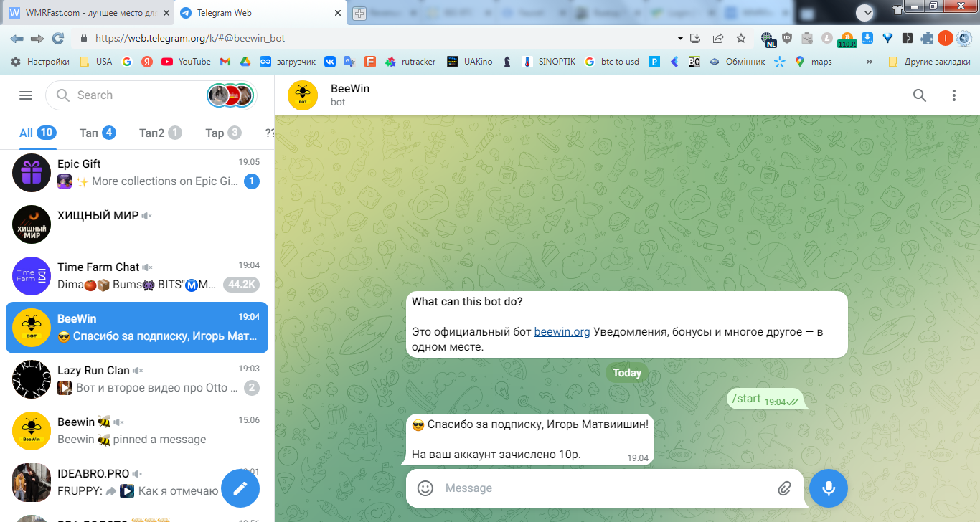Open the Google Translate bookmark icon

[x=349, y=62]
